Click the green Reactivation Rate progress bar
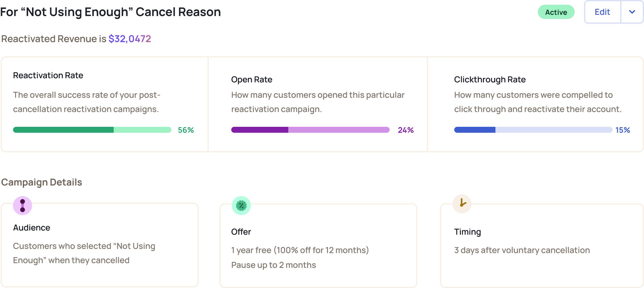The width and height of the screenshot is (644, 288). click(92, 130)
